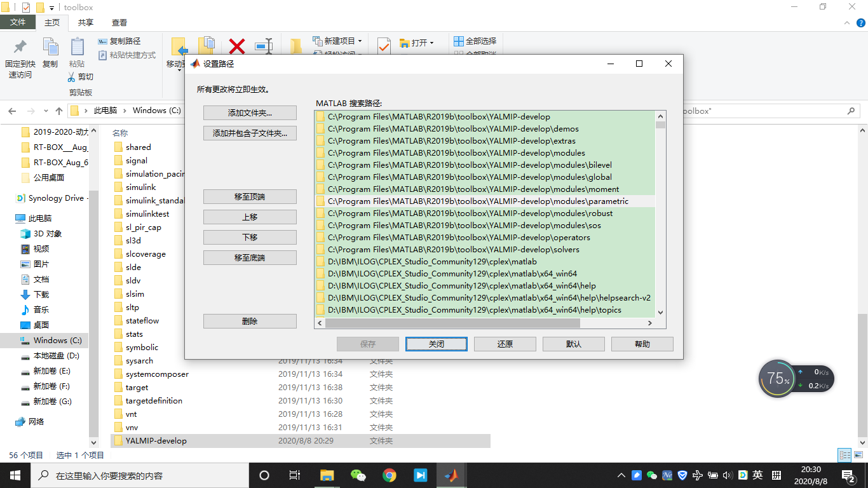Image resolution: width=868 pixels, height=488 pixels.
Task: Click Move to Top (移至顶端) button
Action: click(250, 197)
